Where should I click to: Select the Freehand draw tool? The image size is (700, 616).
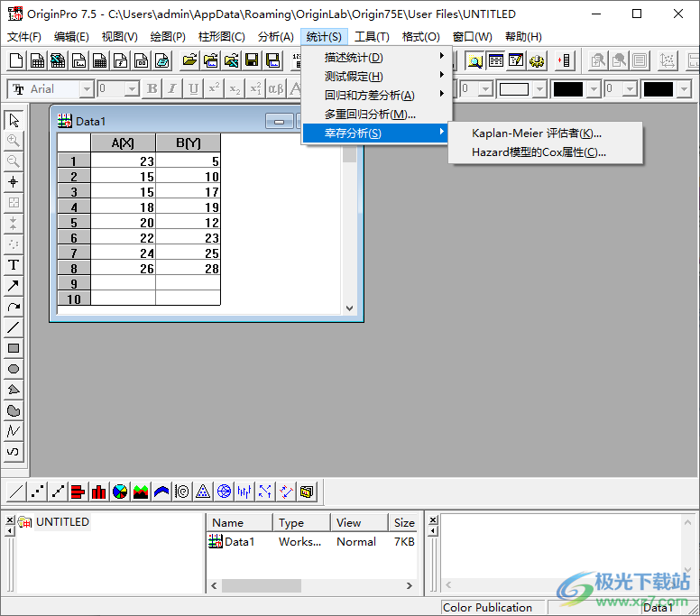click(x=14, y=451)
